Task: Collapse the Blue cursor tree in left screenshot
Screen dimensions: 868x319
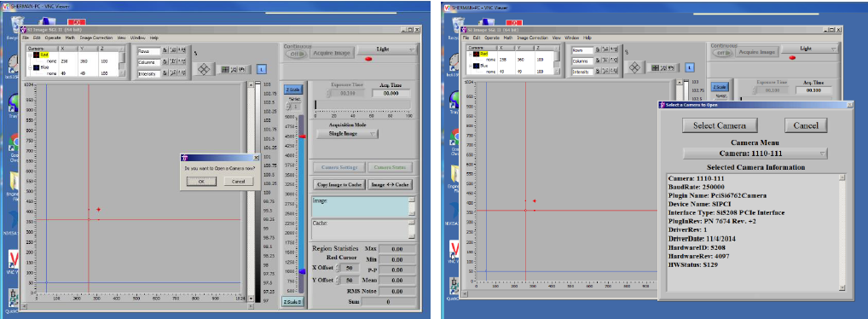Action: click(31, 67)
